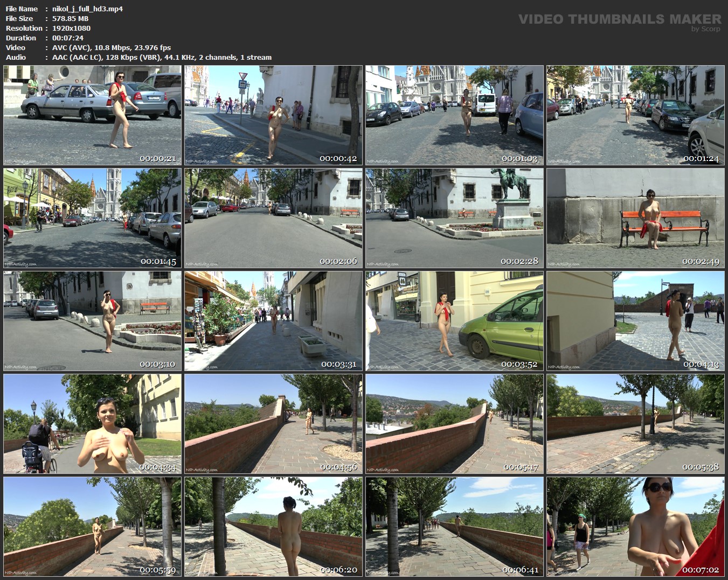Select the frame at 00:00:42

coord(273,115)
